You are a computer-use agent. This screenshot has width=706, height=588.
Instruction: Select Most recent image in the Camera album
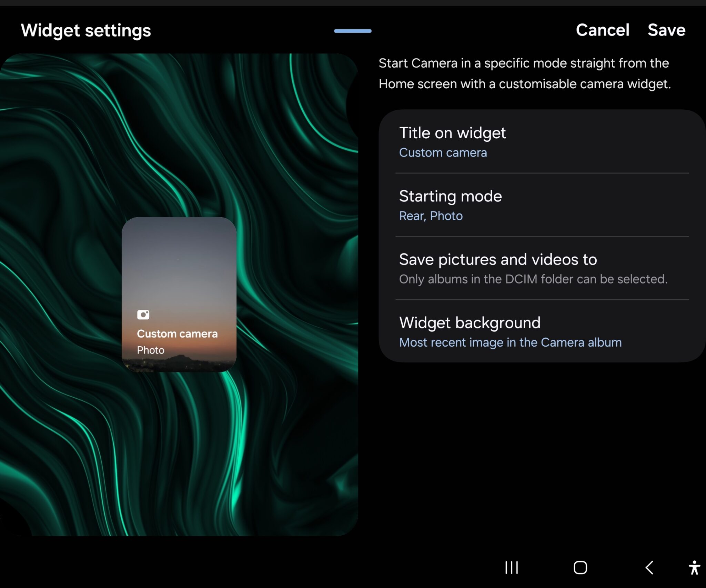click(510, 342)
